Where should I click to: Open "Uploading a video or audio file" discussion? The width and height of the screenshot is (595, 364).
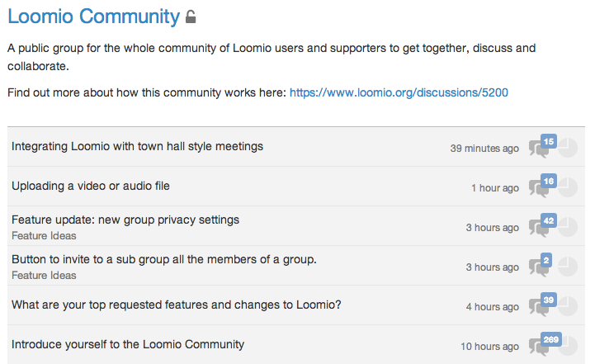pos(91,186)
